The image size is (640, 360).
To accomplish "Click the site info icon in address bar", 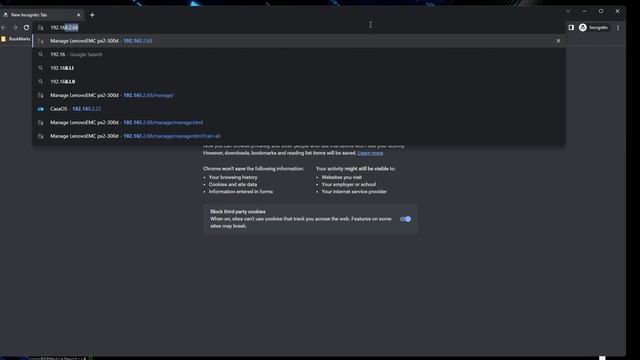I will pyautogui.click(x=41, y=27).
